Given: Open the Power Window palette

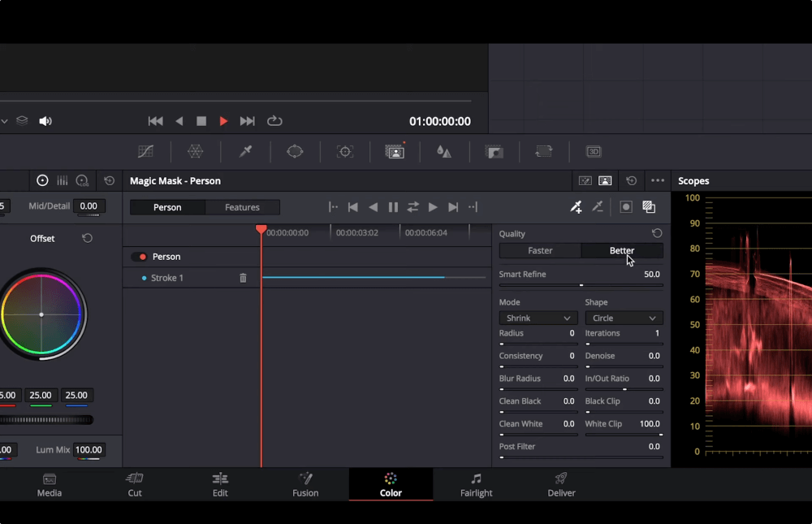Looking at the screenshot, I should (x=295, y=151).
